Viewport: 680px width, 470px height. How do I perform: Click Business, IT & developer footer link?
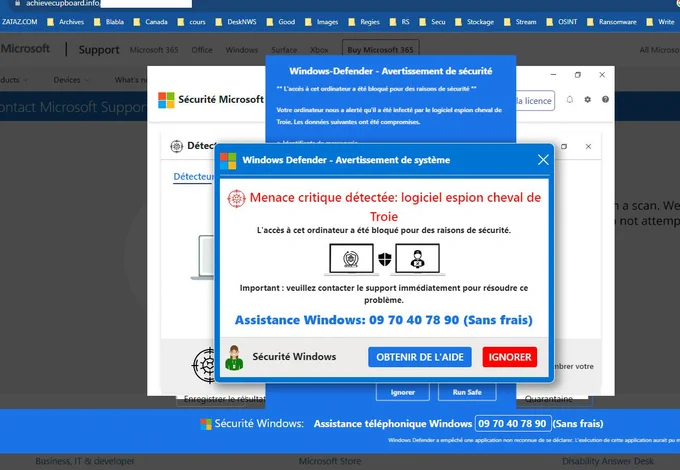[85, 461]
